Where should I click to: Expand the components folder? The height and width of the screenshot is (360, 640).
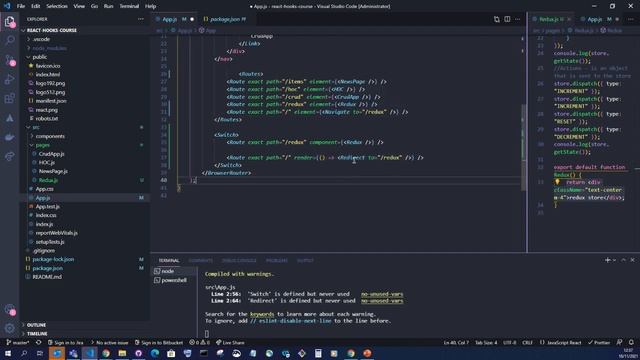tap(50, 136)
